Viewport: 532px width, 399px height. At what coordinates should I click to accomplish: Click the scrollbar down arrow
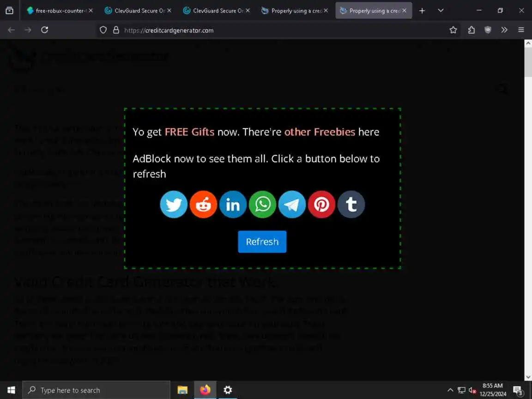[528, 377]
